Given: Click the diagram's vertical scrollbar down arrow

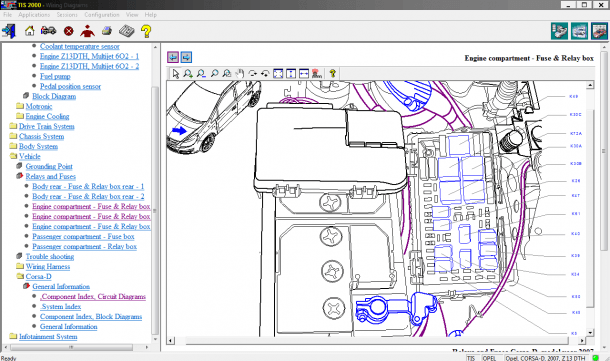Looking at the screenshot, I should [x=590, y=333].
